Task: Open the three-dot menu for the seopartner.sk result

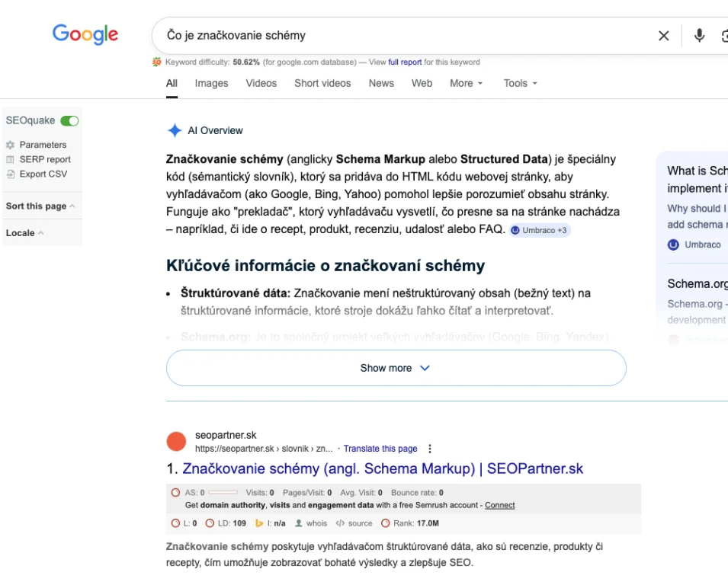Action: coord(430,449)
